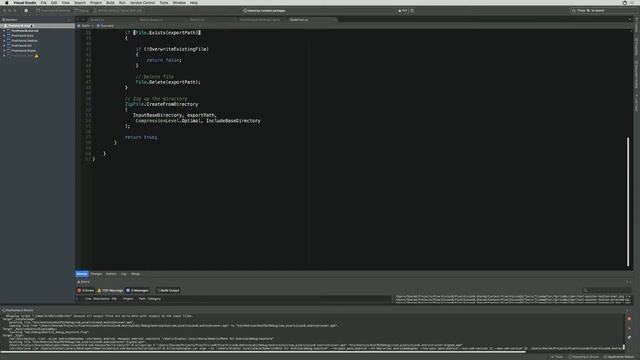Click the warning count indicator in toolbar status area
This screenshot has width=640, height=360.
tap(403, 11)
